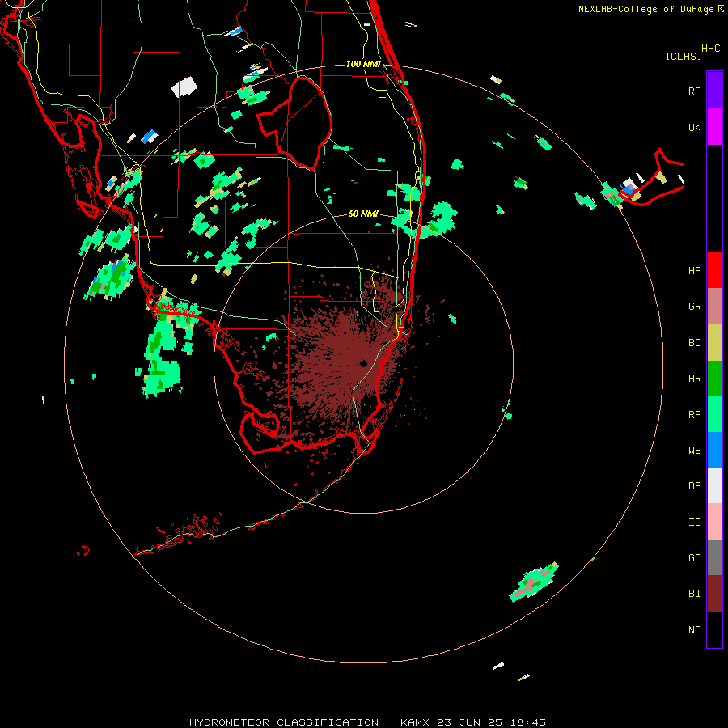Click the HHC product code text
728x728 pixels.
coord(710,49)
